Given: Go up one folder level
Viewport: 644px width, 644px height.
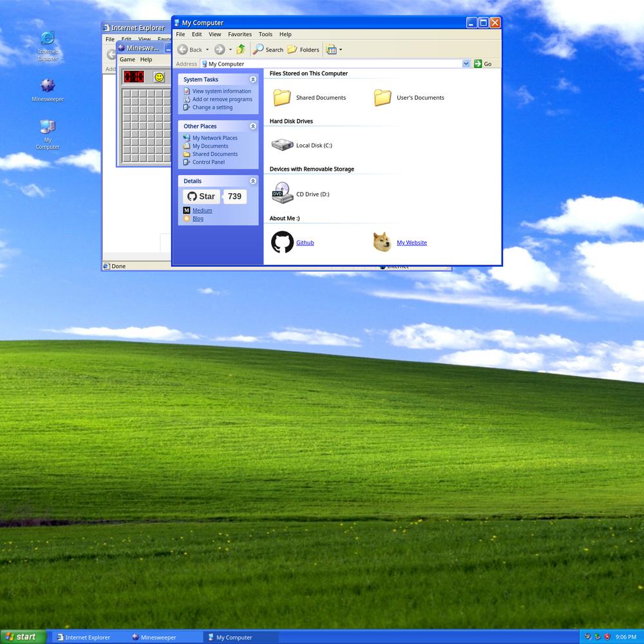Looking at the screenshot, I should click(x=241, y=50).
